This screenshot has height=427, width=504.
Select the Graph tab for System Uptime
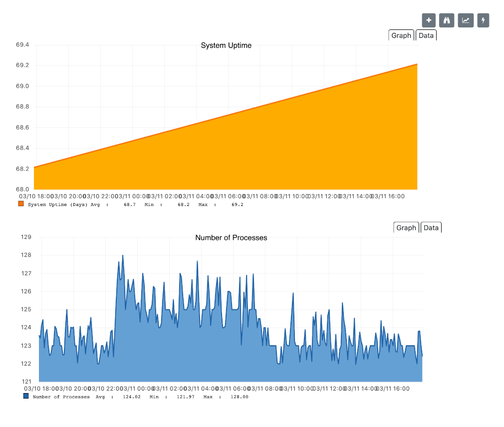[x=401, y=35]
